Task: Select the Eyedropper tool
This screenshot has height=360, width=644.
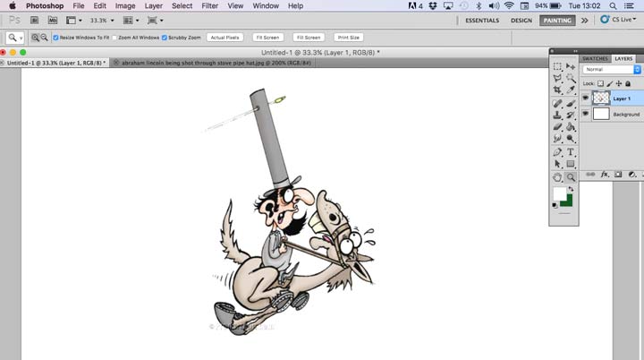Action: 571,90
